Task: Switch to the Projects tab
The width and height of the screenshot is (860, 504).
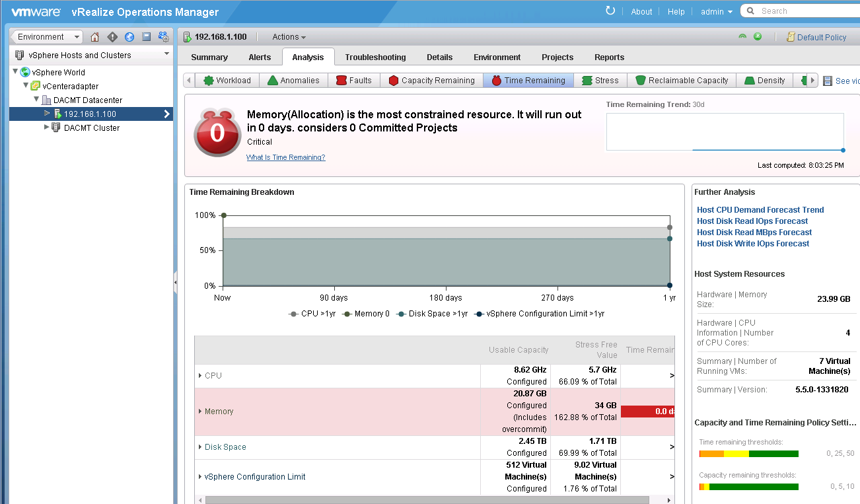Action: point(557,57)
